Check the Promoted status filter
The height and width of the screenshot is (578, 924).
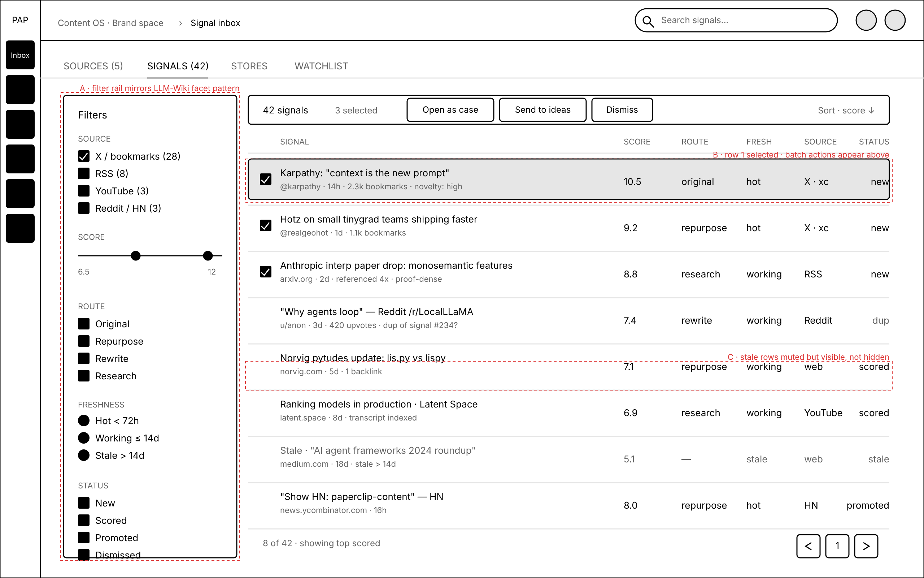click(84, 538)
